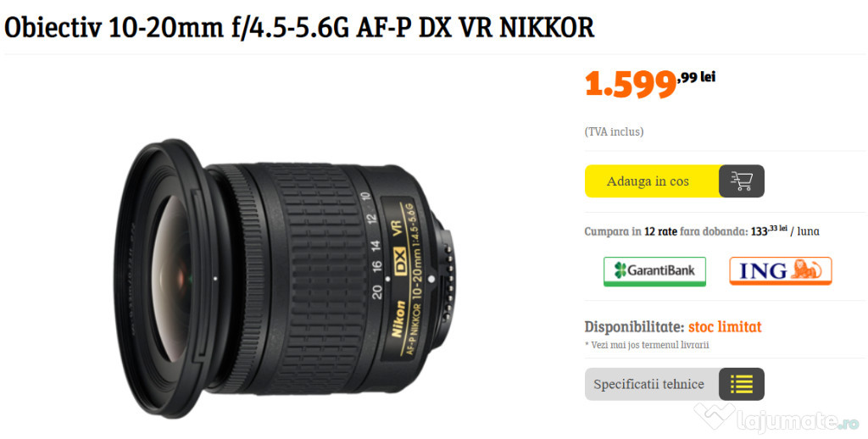Click the 12 rate installment text
The height and width of the screenshot is (439, 868).
click(x=660, y=231)
